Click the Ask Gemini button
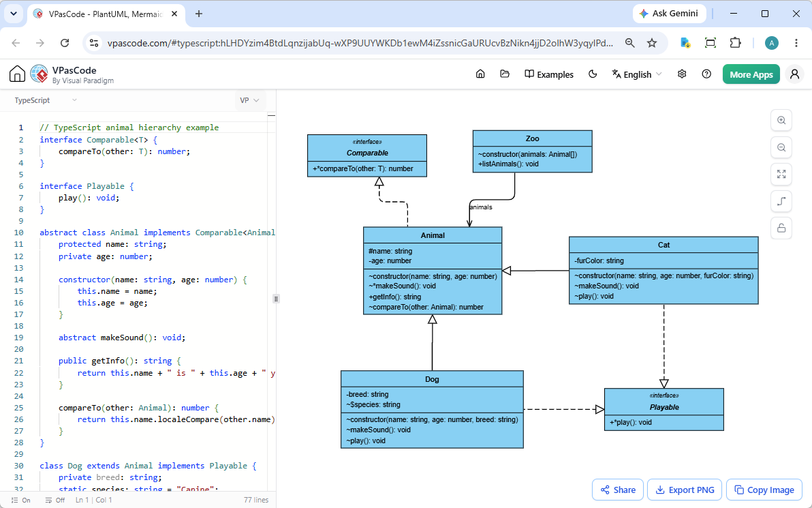The image size is (812, 508). (668, 14)
